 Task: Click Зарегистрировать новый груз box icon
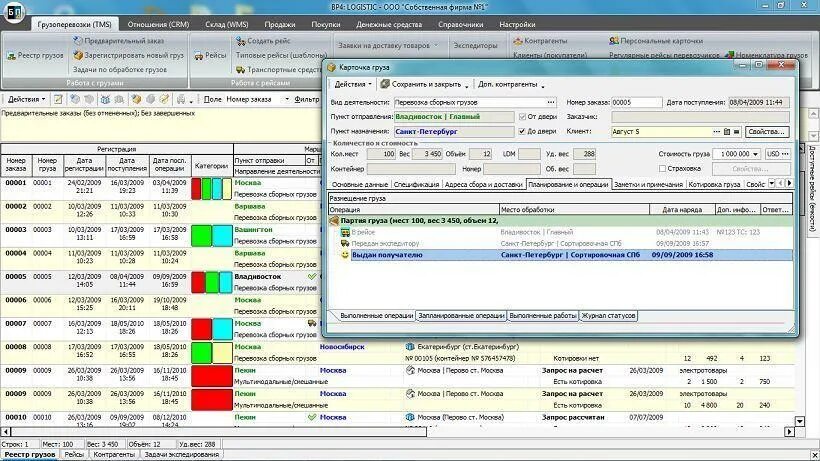tap(78, 55)
